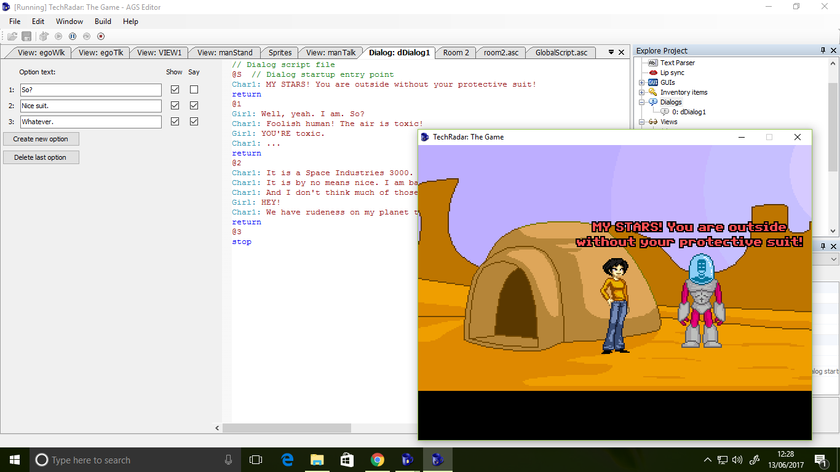Switch to the GlobalScript.asc tab

click(561, 53)
